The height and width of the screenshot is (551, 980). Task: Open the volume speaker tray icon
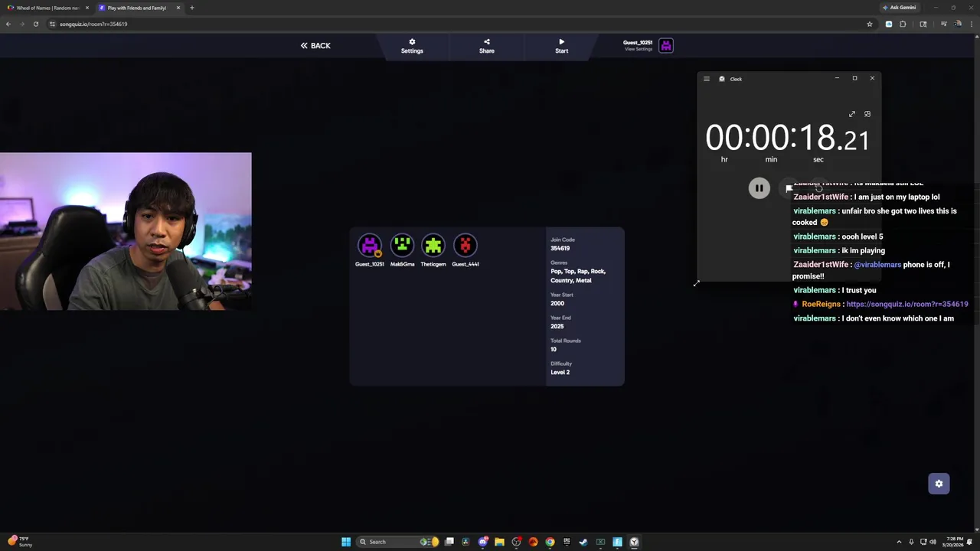coord(933,542)
